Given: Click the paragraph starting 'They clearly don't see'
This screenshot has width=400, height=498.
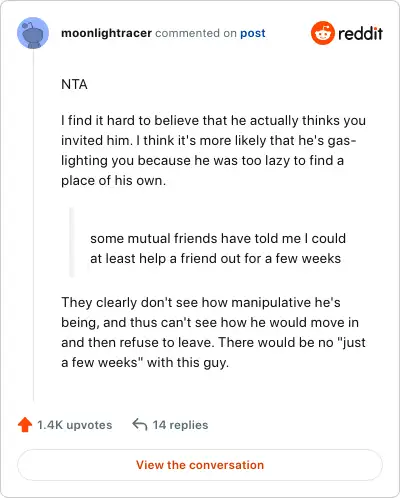Looking at the screenshot, I should click(213, 332).
